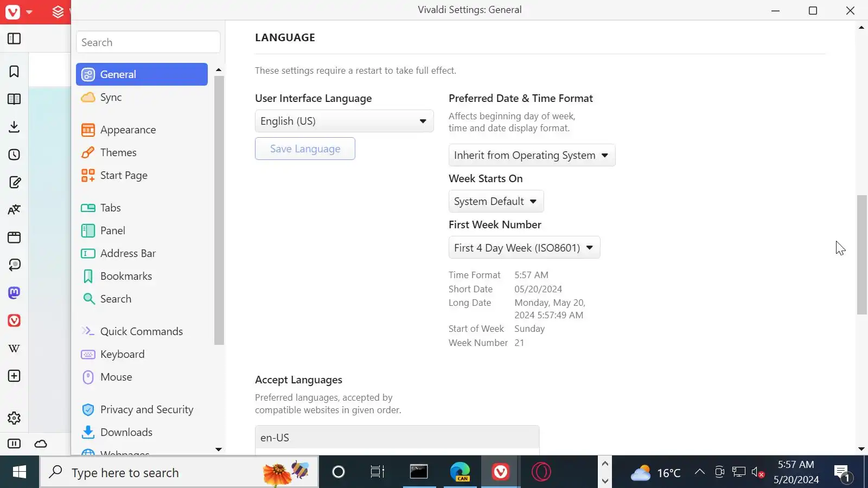Expand the Week Starts On dropdown
This screenshot has height=488, width=868.
pyautogui.click(x=496, y=201)
